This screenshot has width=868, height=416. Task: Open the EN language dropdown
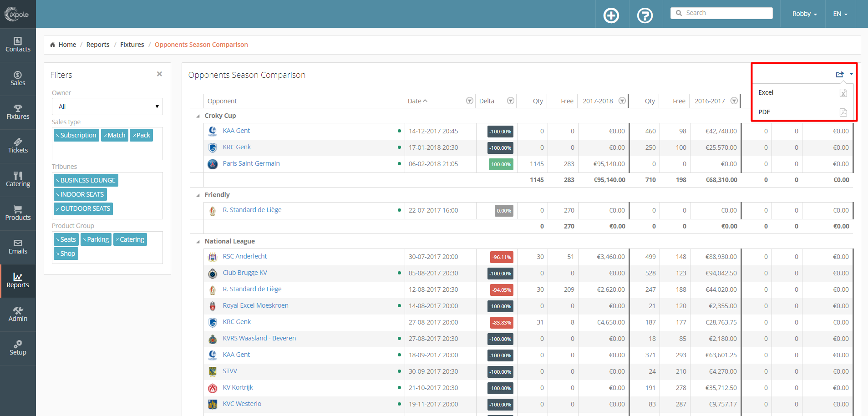pyautogui.click(x=840, y=14)
